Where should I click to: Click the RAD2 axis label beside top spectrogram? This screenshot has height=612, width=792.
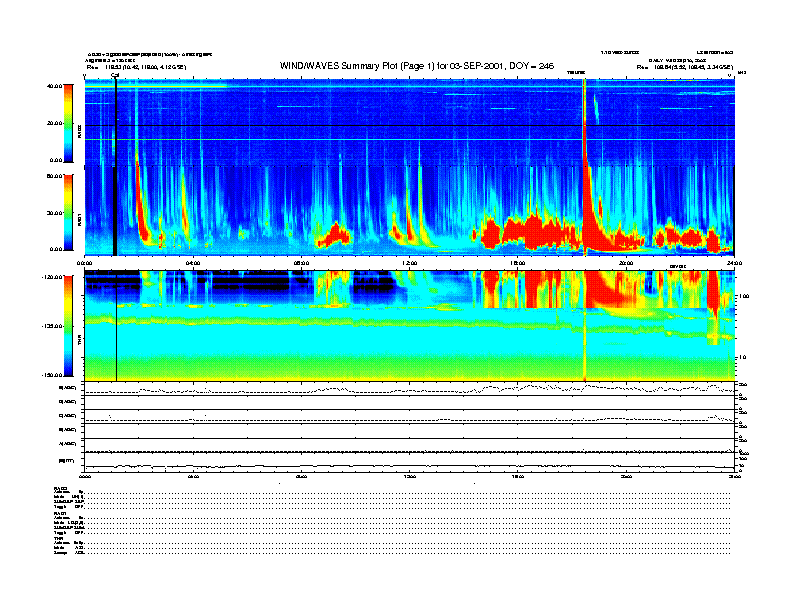tap(79, 130)
